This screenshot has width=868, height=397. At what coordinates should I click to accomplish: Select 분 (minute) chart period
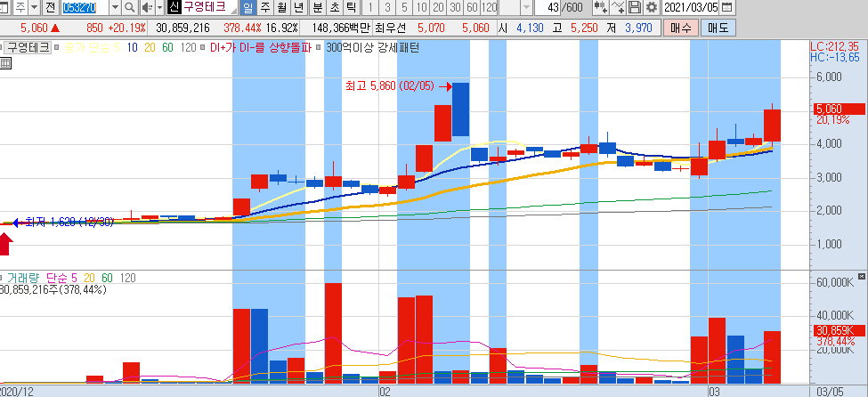click(x=317, y=8)
